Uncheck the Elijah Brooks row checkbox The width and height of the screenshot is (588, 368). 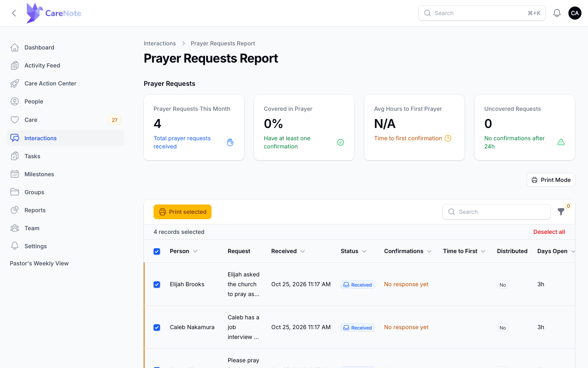click(157, 285)
